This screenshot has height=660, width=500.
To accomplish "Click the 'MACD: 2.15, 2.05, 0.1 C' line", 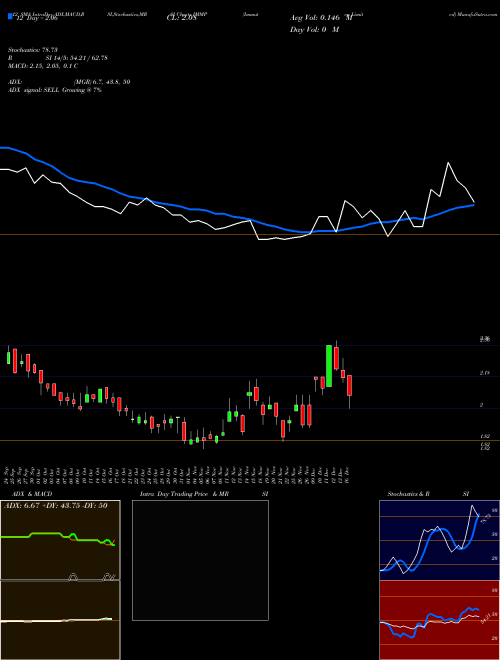I will coord(43,66).
